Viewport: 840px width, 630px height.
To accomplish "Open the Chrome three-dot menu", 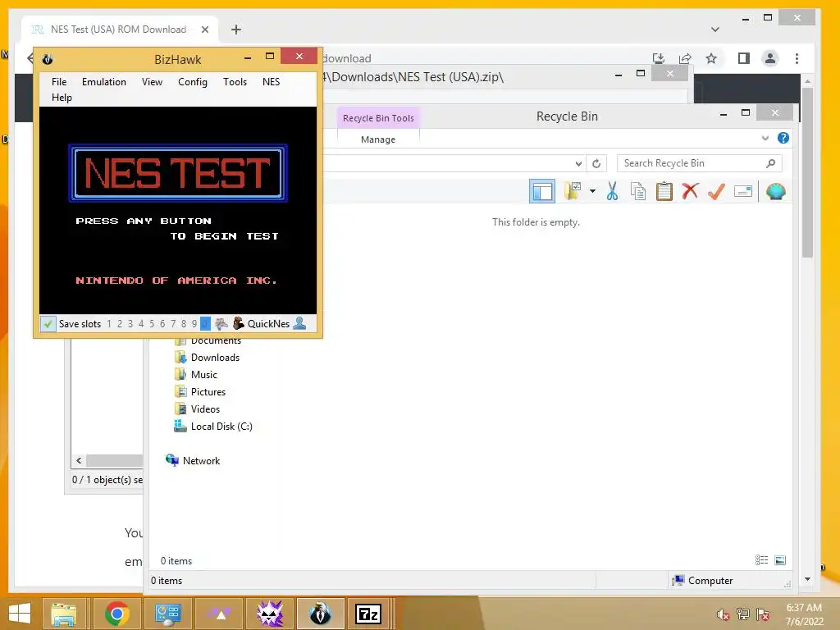I will click(x=797, y=58).
